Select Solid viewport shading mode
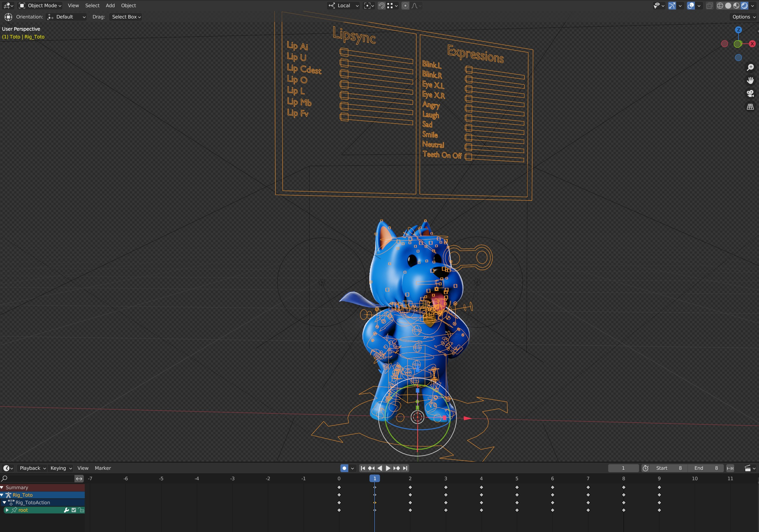This screenshot has height=532, width=759. (728, 5)
